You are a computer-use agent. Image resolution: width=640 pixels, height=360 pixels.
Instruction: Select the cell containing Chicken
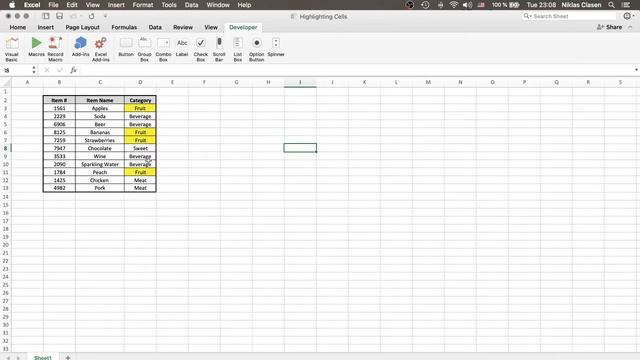100,180
